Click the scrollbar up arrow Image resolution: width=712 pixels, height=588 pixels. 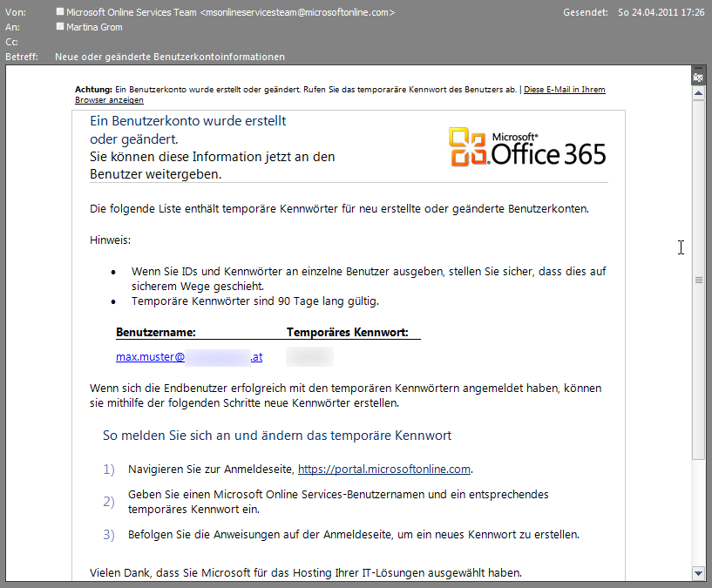698,93
